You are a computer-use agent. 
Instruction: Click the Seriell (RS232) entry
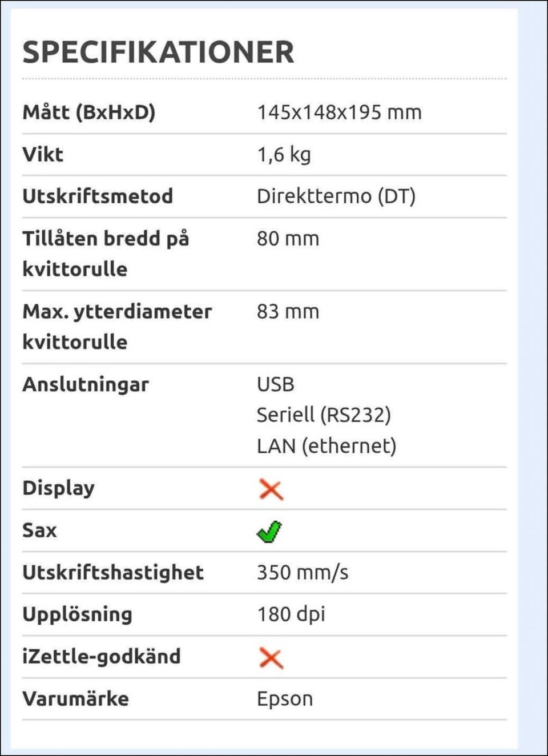coord(324,415)
